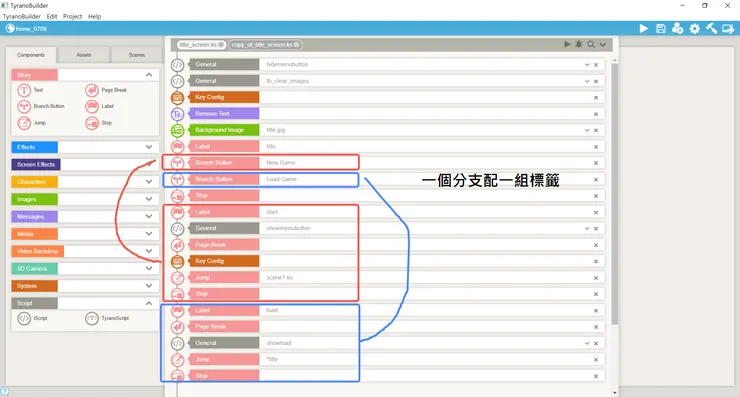Click the hidemenubutton General row icon
The image size is (740, 397).
[177, 65]
